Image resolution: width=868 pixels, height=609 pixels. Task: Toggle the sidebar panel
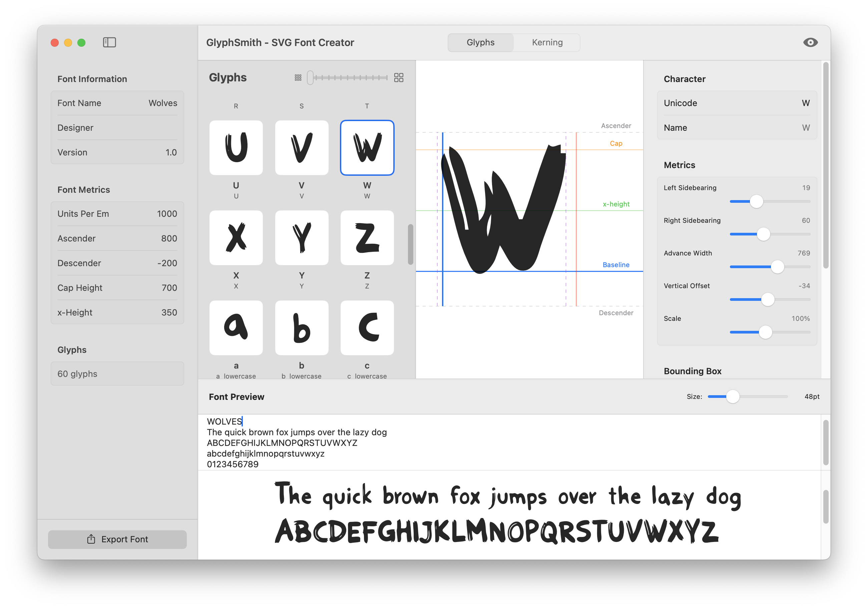click(x=109, y=42)
